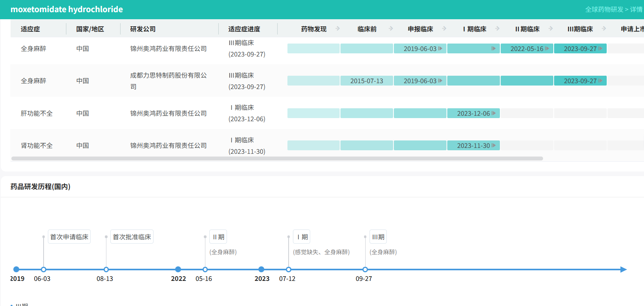Image resolution: width=644 pixels, height=306 pixels.
Task: Click play icon beside 2023-12-06 date
Action: (x=494, y=113)
